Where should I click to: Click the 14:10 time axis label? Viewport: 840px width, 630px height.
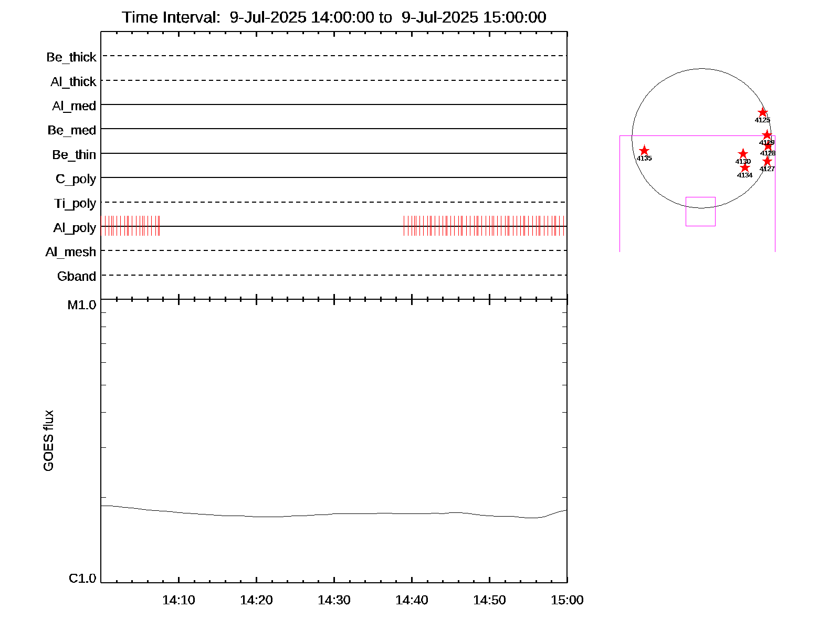point(178,600)
